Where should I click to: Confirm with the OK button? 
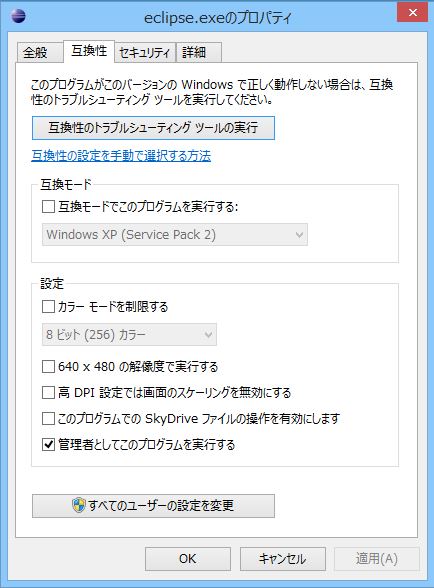(x=188, y=559)
